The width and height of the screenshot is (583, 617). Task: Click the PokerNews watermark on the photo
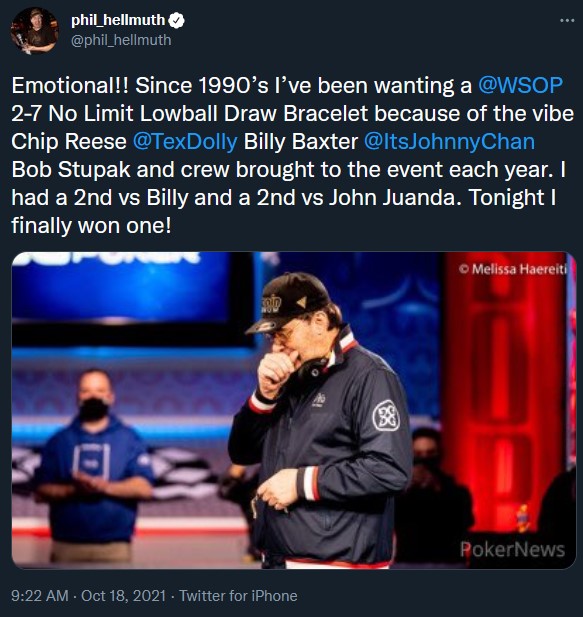[512, 549]
